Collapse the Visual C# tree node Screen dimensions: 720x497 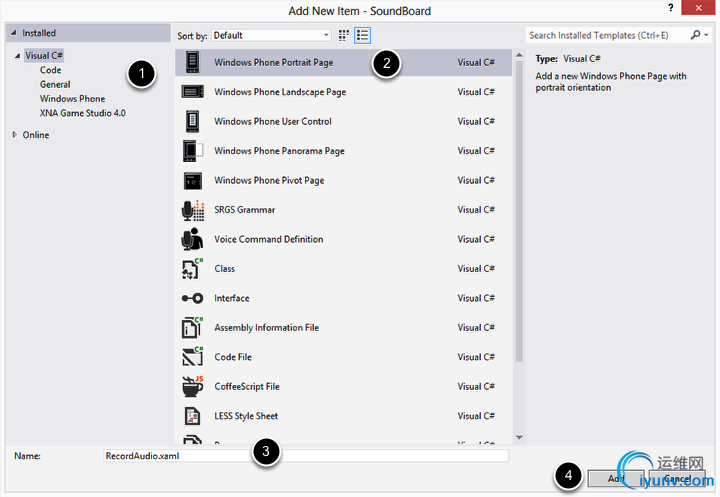pyautogui.click(x=17, y=56)
